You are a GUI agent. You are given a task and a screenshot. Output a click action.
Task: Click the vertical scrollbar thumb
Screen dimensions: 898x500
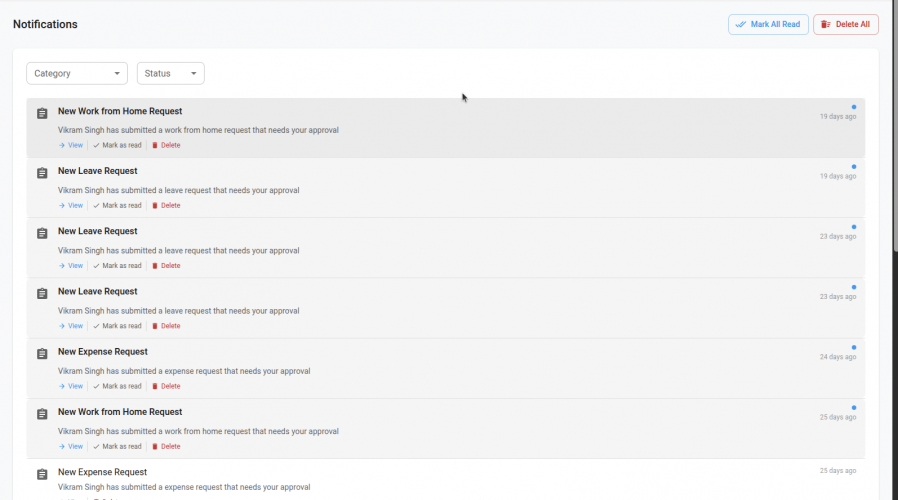point(895,125)
